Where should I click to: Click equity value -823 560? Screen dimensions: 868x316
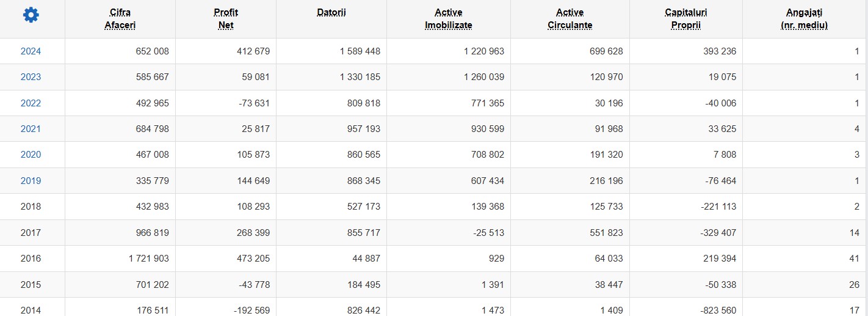pos(718,310)
